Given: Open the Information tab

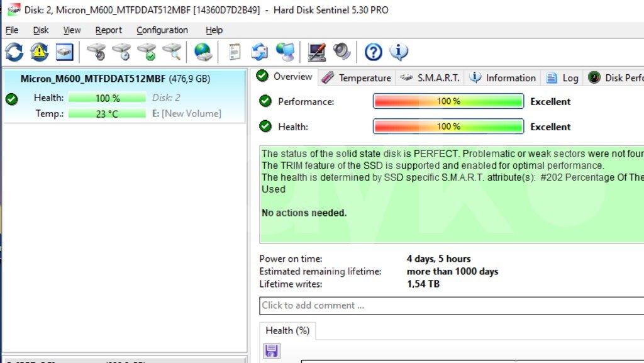Looking at the screenshot, I should click(x=503, y=78).
